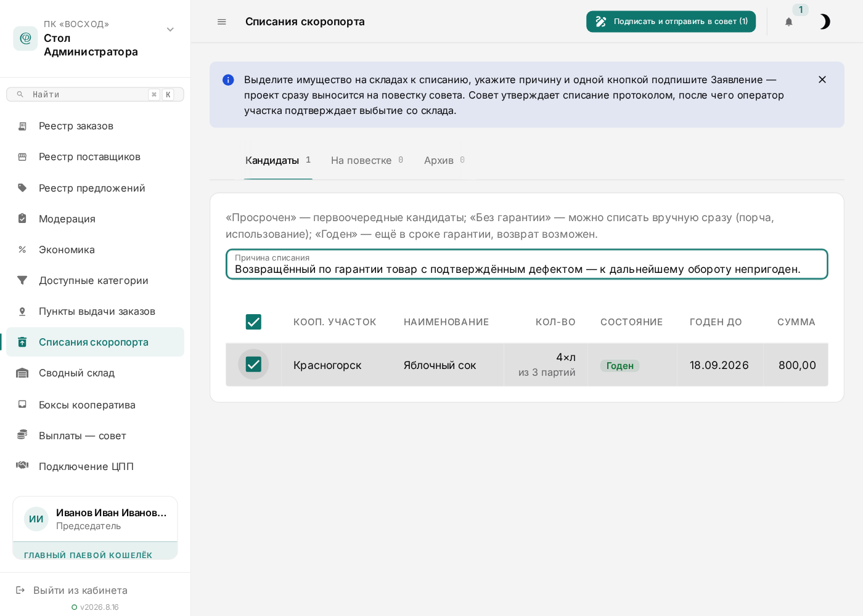
Task: Toggle dark mode moon icon
Action: click(x=825, y=22)
